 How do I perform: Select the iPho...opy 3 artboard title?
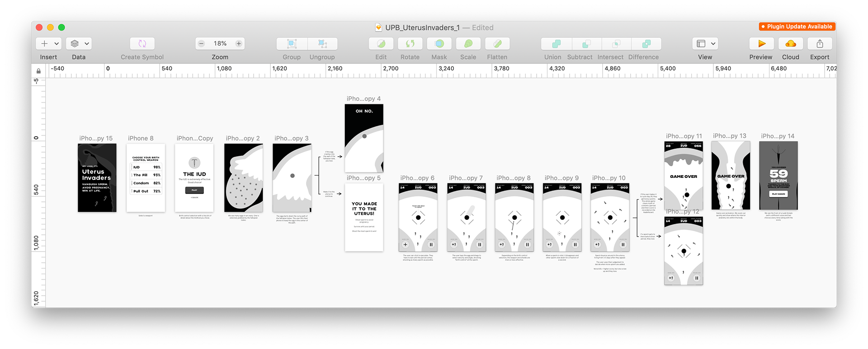292,138
